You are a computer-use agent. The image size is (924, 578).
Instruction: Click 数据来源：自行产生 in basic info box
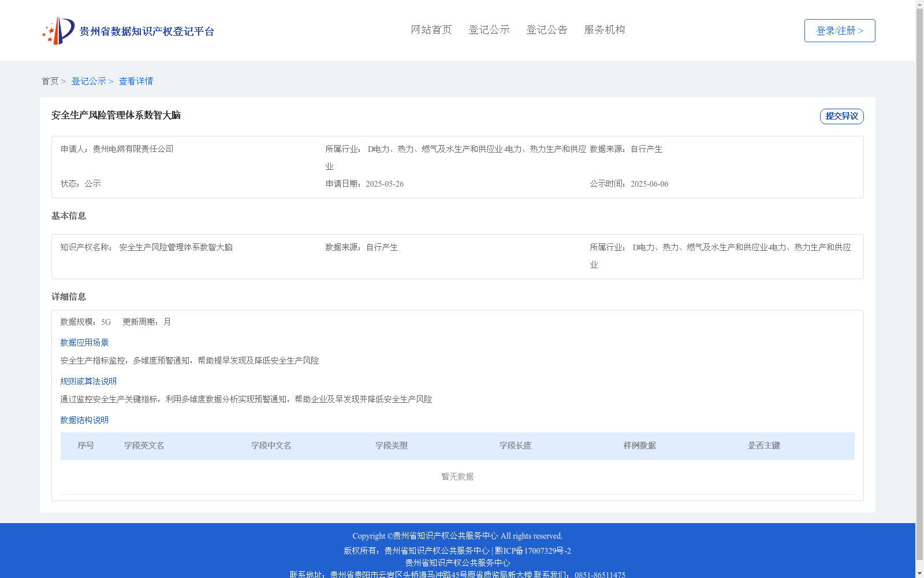362,247
